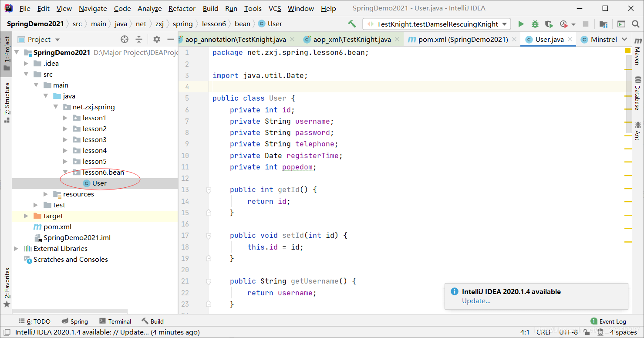Open the Event Log
Image resolution: width=644 pixels, height=338 pixels.
tap(608, 321)
